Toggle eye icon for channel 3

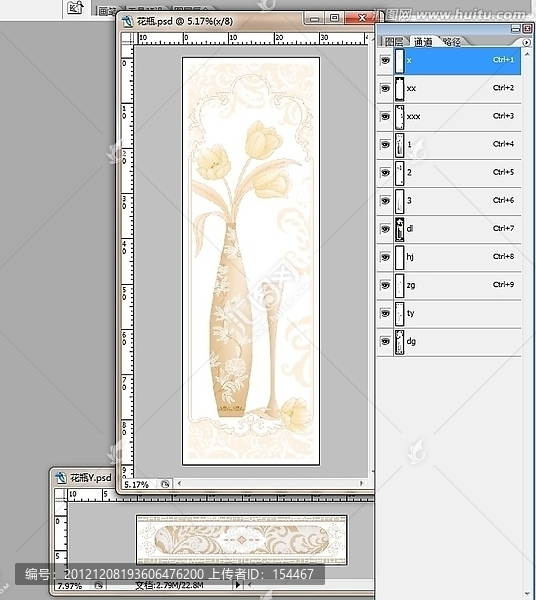(385, 201)
